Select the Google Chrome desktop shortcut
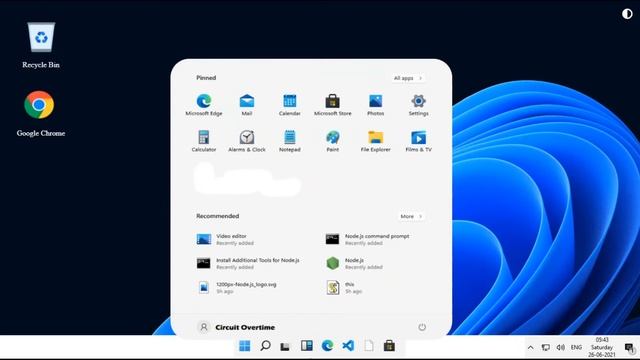640x360 pixels. coord(40,114)
